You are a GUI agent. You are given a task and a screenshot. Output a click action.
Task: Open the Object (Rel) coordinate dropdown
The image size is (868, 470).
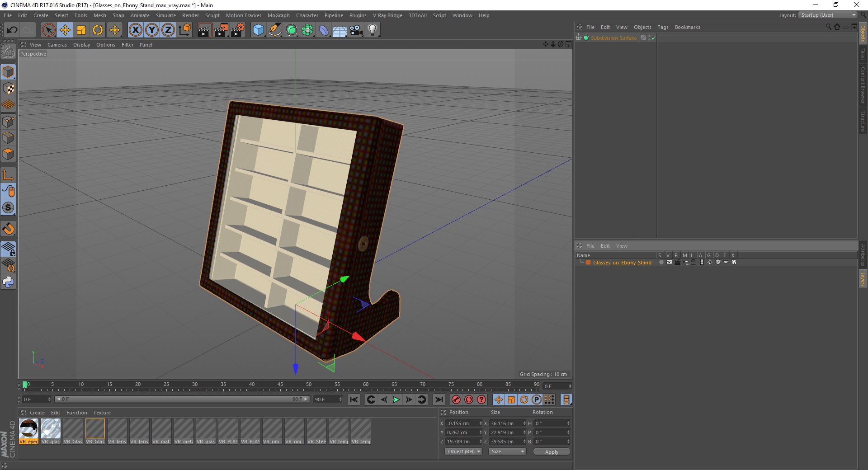[463, 451]
